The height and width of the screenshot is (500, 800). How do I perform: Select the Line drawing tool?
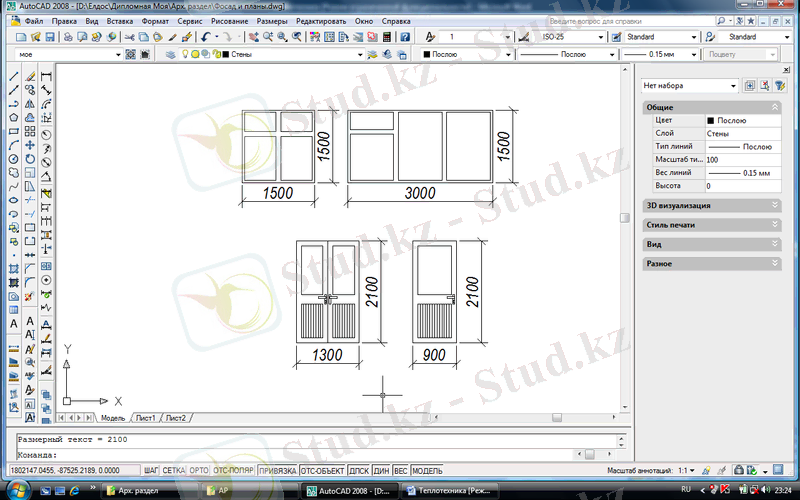click(x=14, y=76)
